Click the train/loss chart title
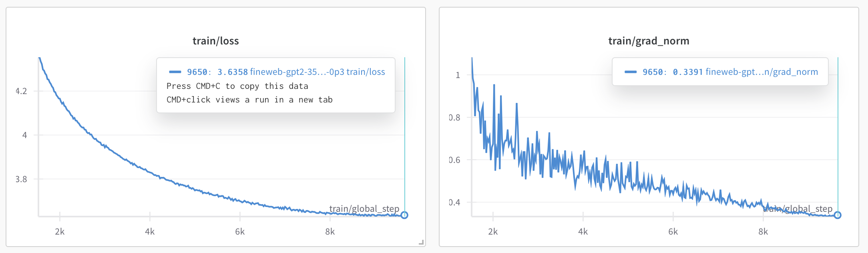The width and height of the screenshot is (868, 253). [215, 41]
